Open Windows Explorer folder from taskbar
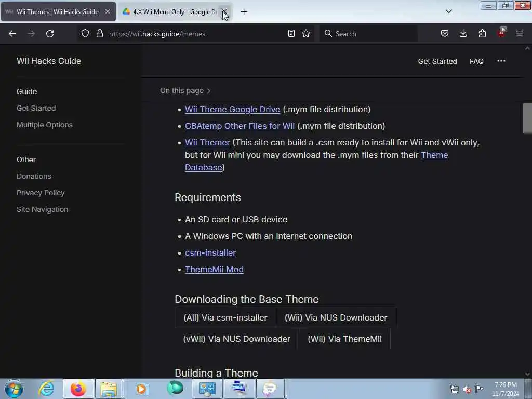Image resolution: width=532 pixels, height=399 pixels. (109, 389)
